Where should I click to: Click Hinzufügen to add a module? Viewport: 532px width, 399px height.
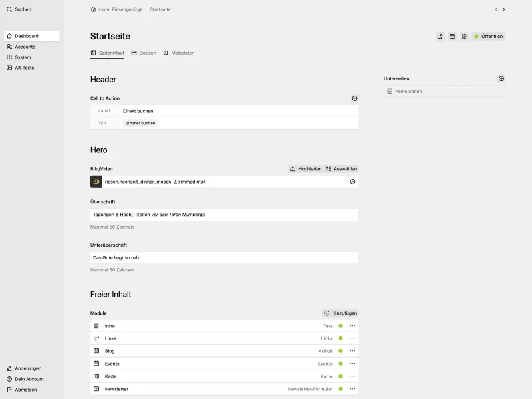tap(340, 313)
